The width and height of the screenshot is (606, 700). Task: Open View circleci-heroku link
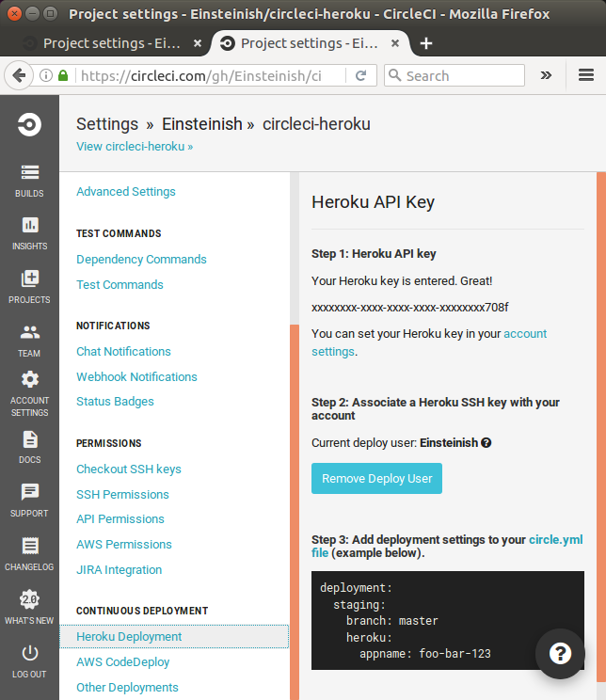pyautogui.click(x=135, y=147)
